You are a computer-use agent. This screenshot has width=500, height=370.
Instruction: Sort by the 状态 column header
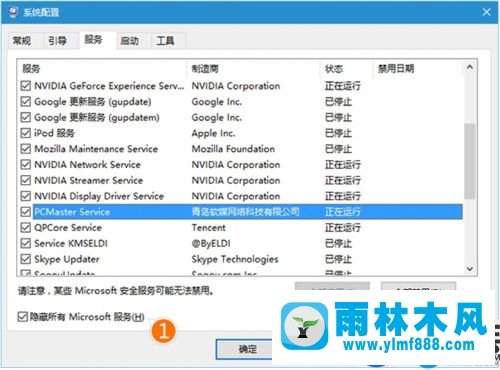[346, 69]
